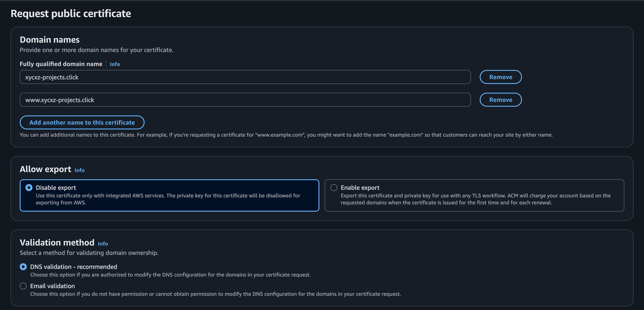Select the Disable export radio button

(28, 187)
